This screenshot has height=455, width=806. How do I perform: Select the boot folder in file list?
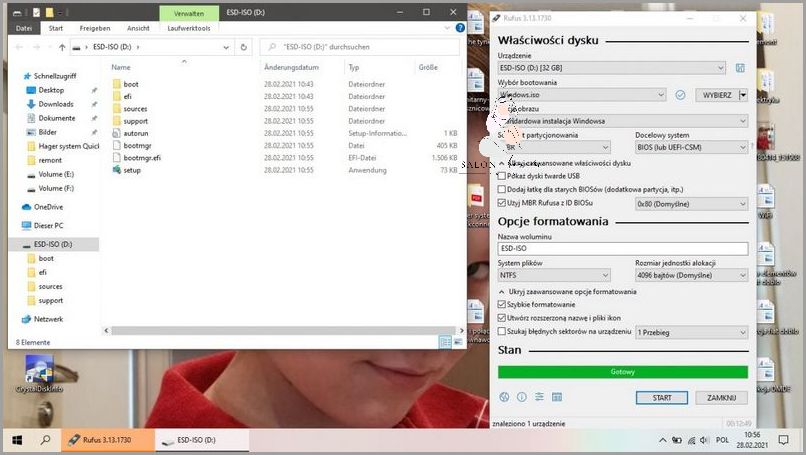131,84
